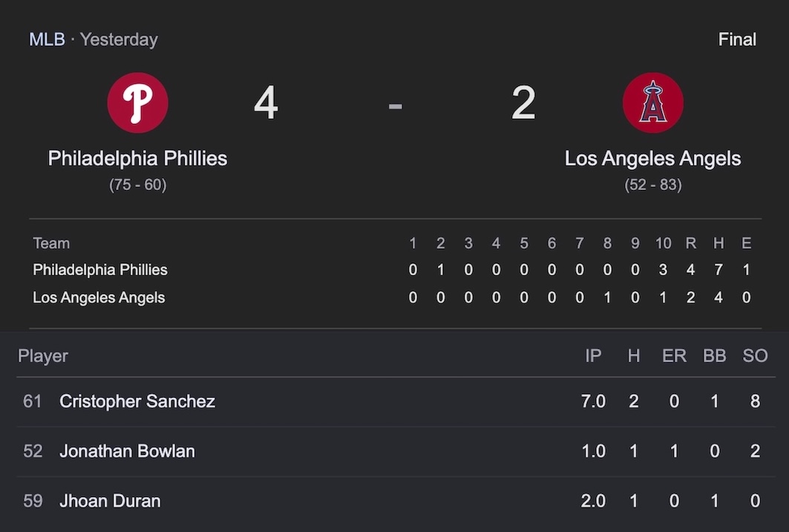
Task: Click the SO column header
Action: (755, 356)
